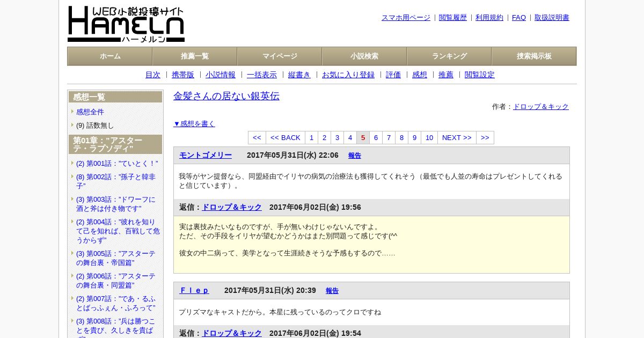
Task: Go to last page with >>
Action: (485, 137)
